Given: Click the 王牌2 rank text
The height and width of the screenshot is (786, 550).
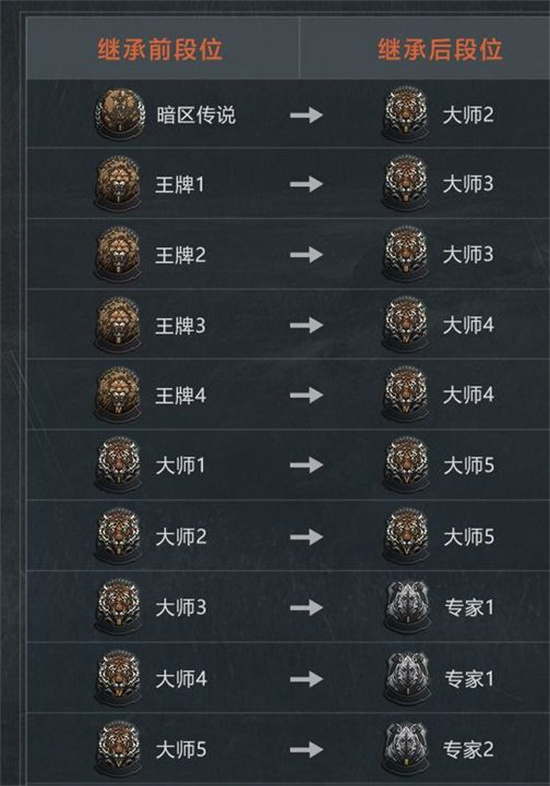Looking at the screenshot, I should tap(180, 255).
